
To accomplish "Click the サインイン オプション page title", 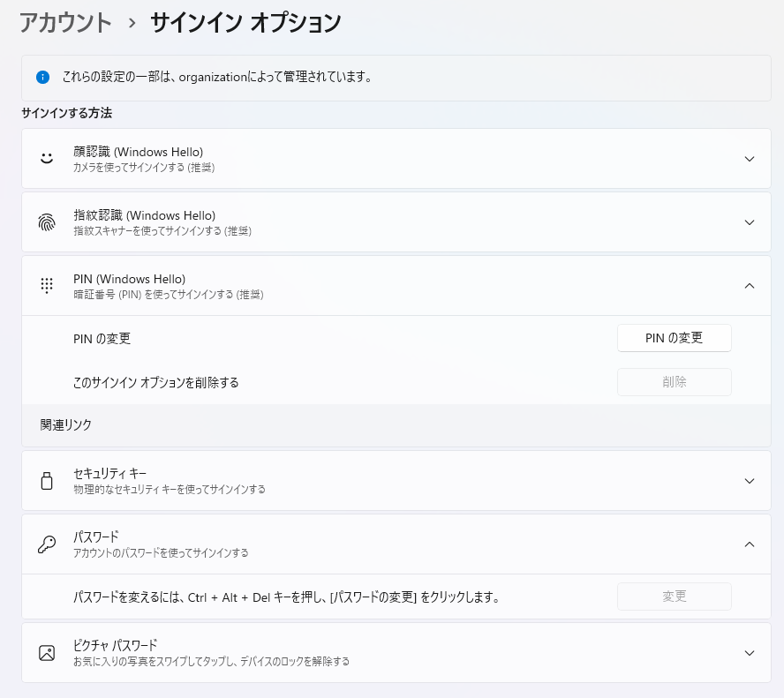I will tap(245, 23).
